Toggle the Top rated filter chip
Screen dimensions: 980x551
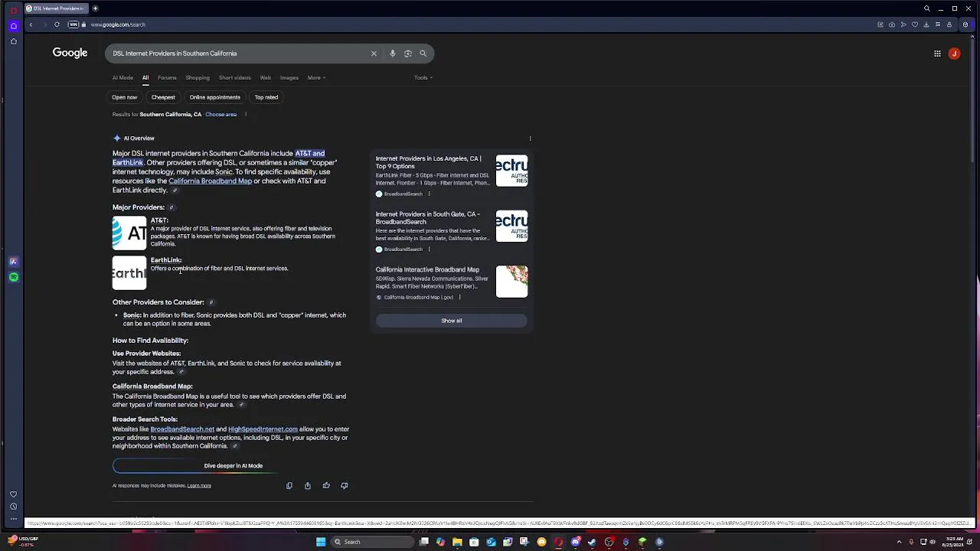click(x=266, y=97)
